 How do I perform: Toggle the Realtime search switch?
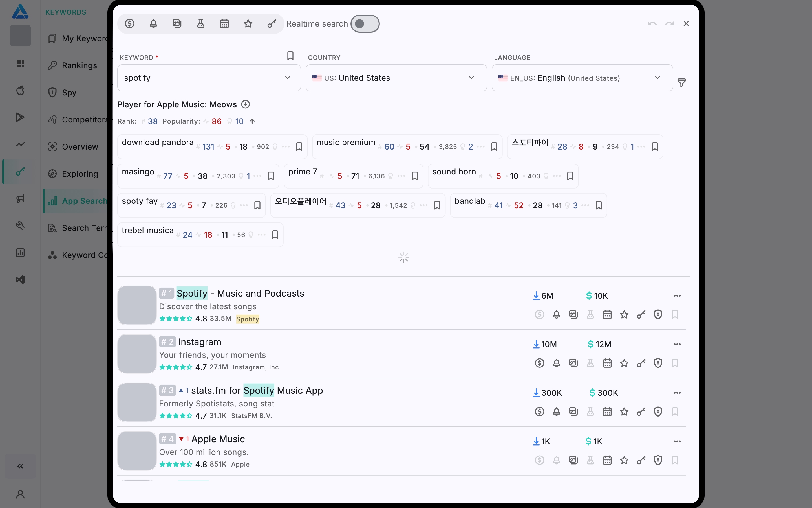(365, 23)
